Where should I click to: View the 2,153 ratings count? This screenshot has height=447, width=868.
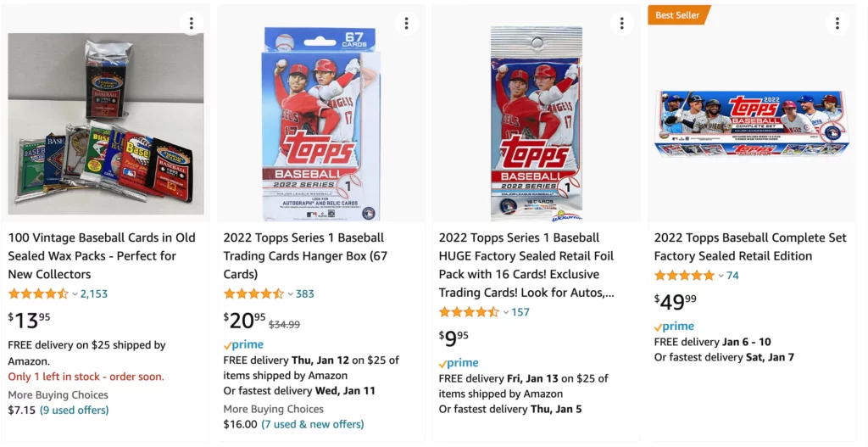point(94,294)
